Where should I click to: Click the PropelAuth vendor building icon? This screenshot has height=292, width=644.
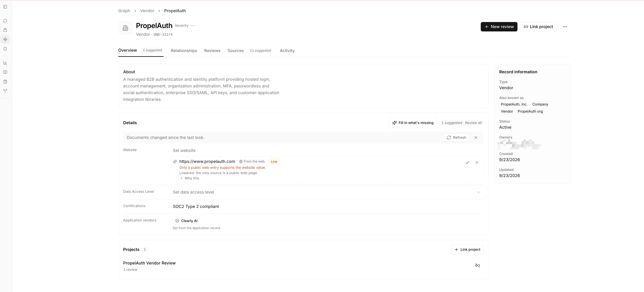pos(125,28)
